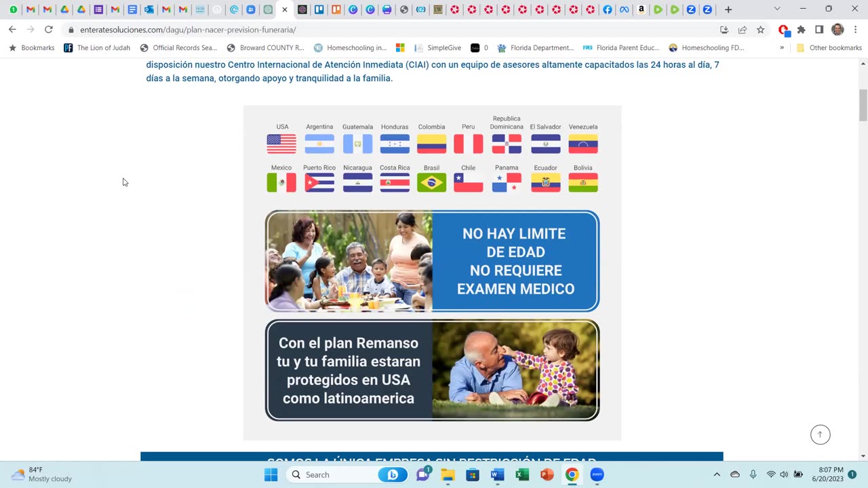This screenshot has height=488, width=868.
Task: Open the Chrome profile avatar
Action: click(x=837, y=30)
